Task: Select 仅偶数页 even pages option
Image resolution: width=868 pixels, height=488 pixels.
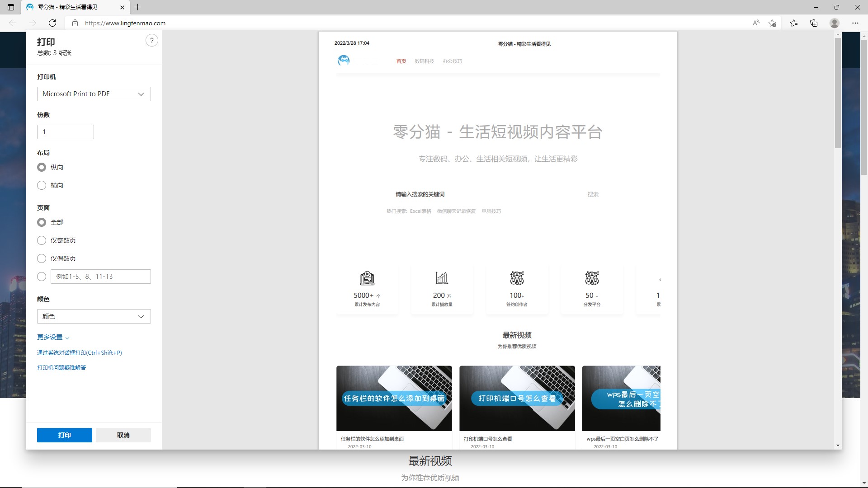Action: pyautogui.click(x=42, y=258)
